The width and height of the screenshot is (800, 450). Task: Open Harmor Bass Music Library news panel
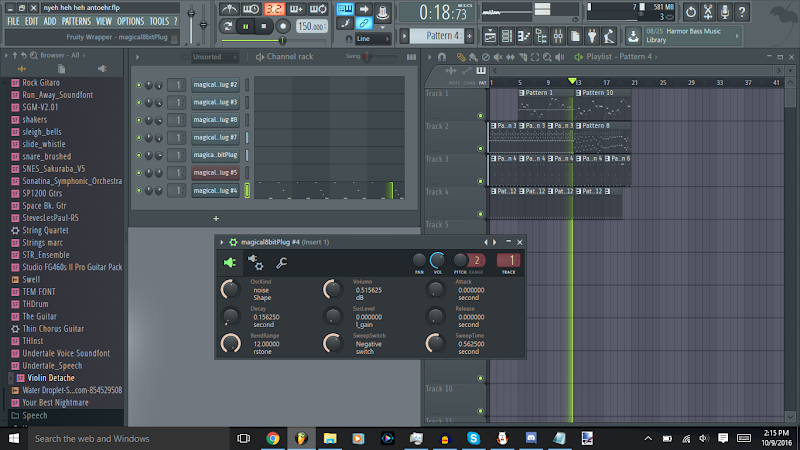pyautogui.click(x=691, y=36)
